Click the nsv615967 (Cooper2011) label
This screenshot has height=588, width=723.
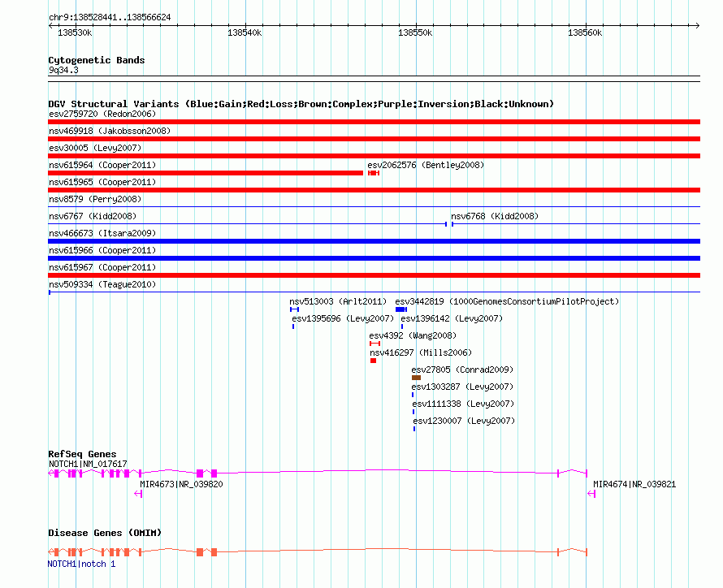point(102,267)
